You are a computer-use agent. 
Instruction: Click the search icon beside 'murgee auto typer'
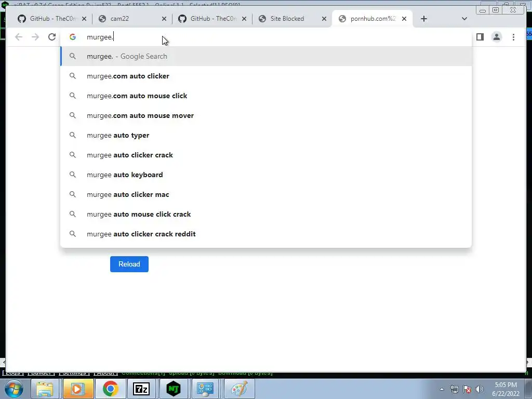(x=73, y=135)
